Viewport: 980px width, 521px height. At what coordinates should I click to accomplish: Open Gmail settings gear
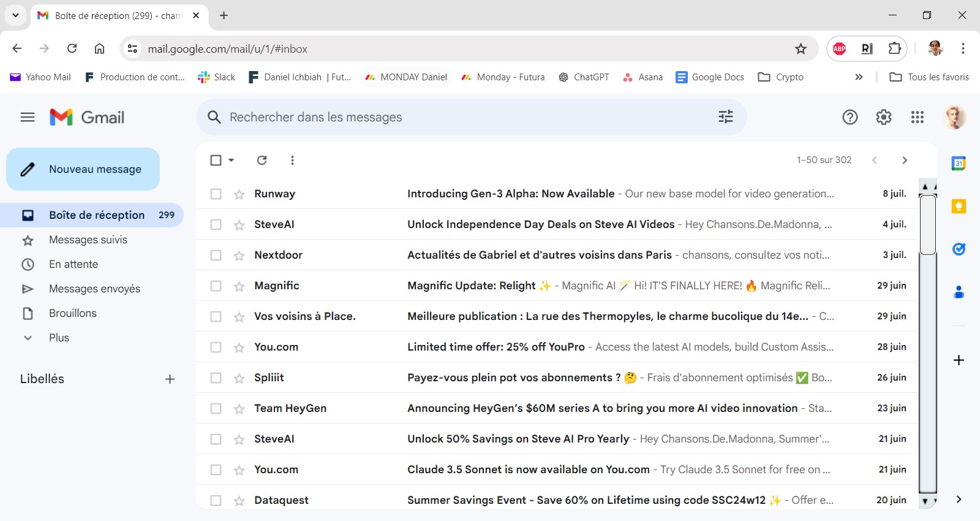(884, 117)
